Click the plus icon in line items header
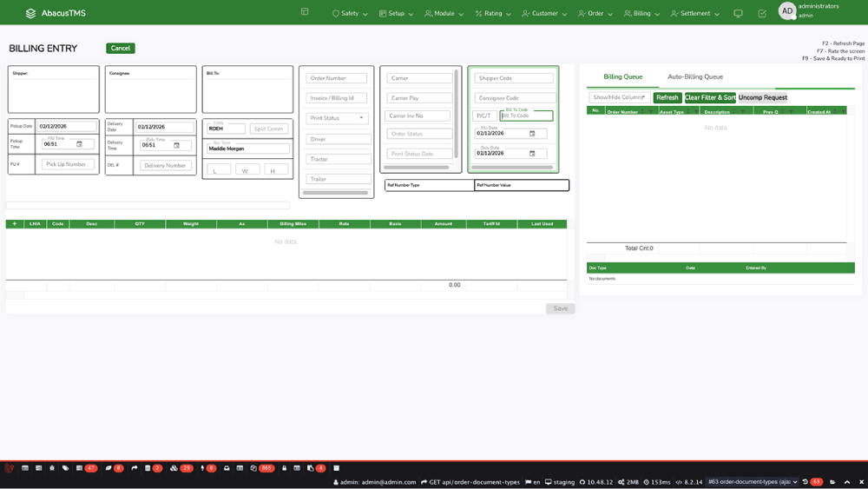 [x=14, y=224]
